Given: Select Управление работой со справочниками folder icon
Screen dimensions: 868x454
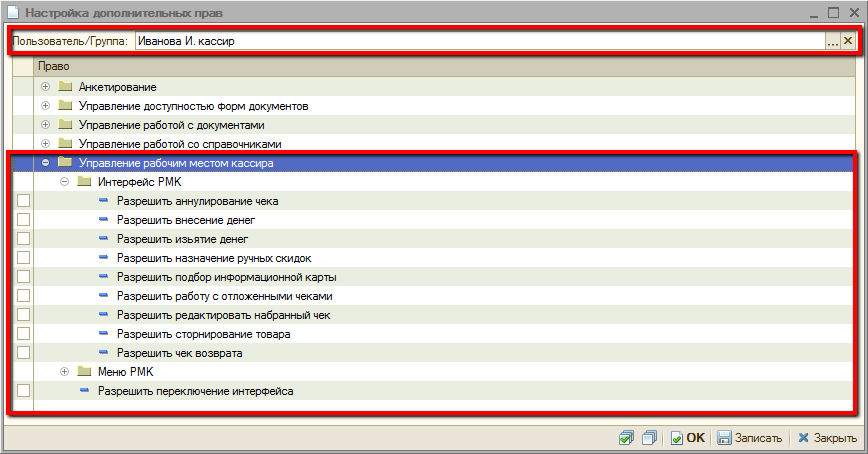Looking at the screenshot, I should pos(66,144).
